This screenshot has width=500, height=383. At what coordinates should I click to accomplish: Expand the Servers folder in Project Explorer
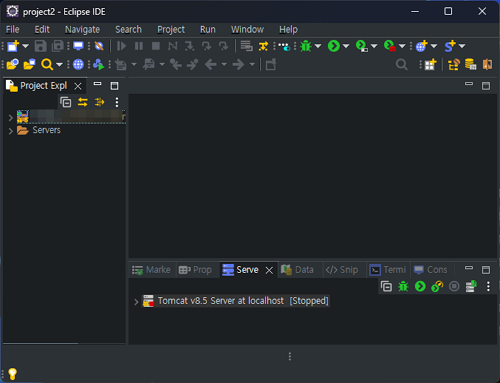pyautogui.click(x=10, y=131)
